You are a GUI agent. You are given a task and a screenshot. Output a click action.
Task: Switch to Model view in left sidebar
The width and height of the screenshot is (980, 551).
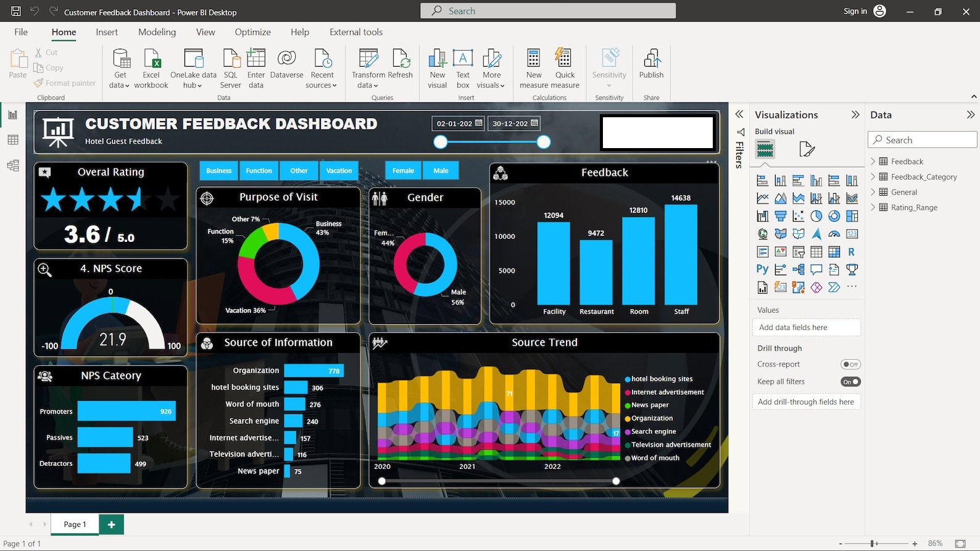(x=13, y=165)
